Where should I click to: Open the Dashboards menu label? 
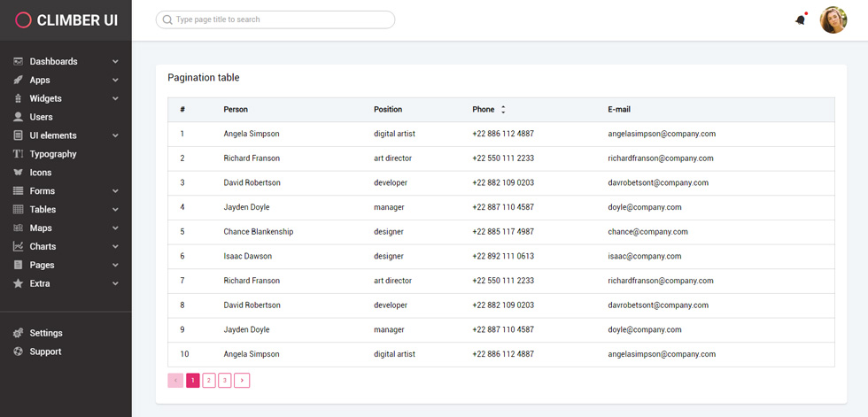(x=54, y=61)
